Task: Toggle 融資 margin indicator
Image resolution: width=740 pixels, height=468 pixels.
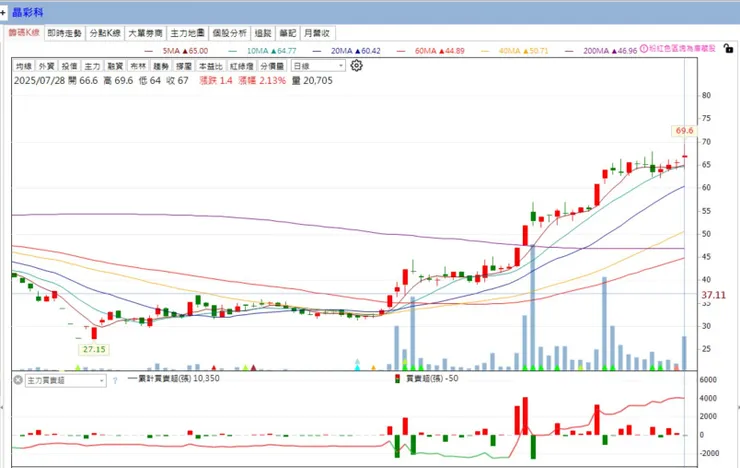Action: tap(115, 66)
